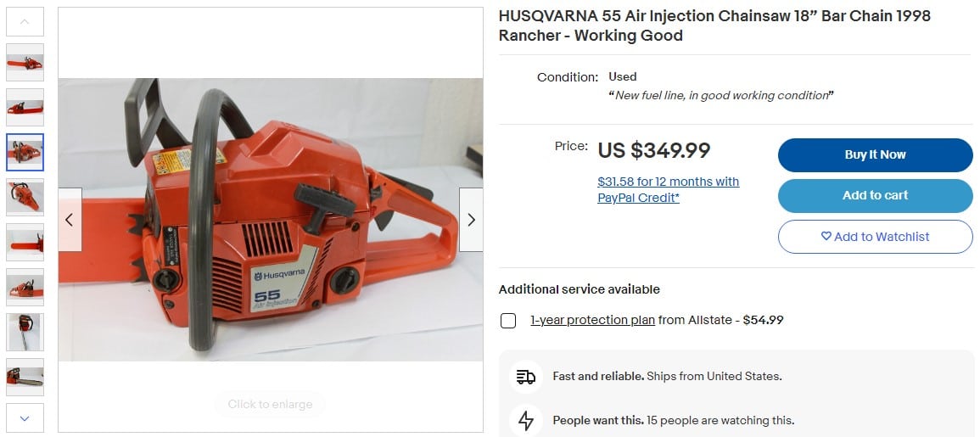Select the first chainsaw thumbnail
Image resolution: width=980 pixels, height=437 pixels.
coord(25,63)
